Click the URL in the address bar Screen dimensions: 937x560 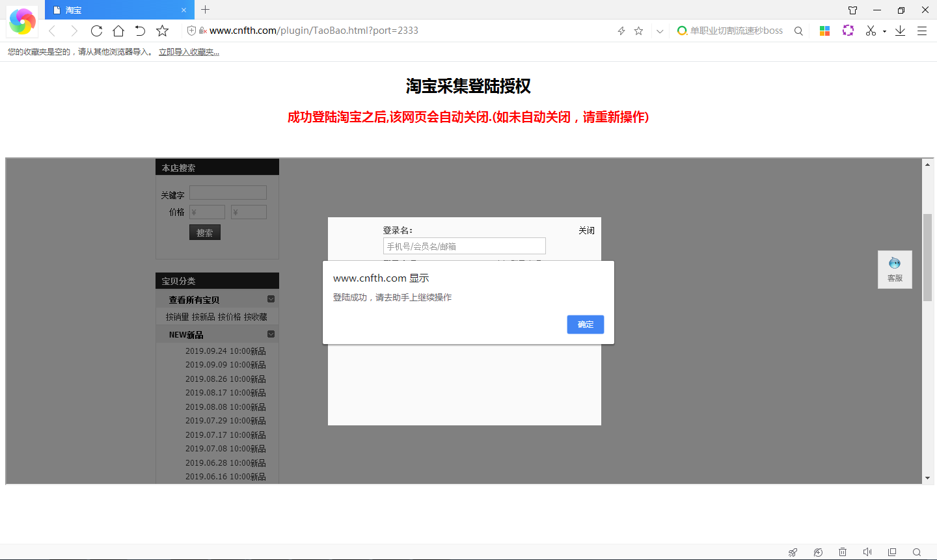coord(314,31)
